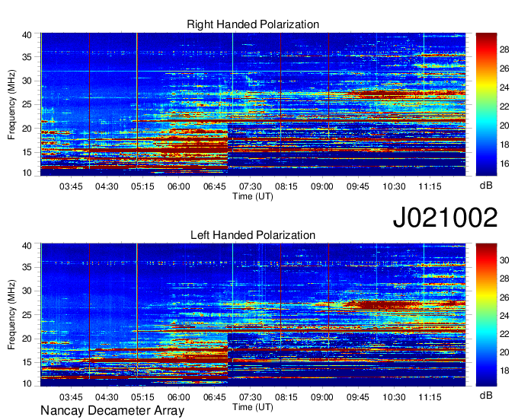Click the 40 MHz tick on Right Handed plot
This screenshot has height=420, width=518.
click(27, 35)
